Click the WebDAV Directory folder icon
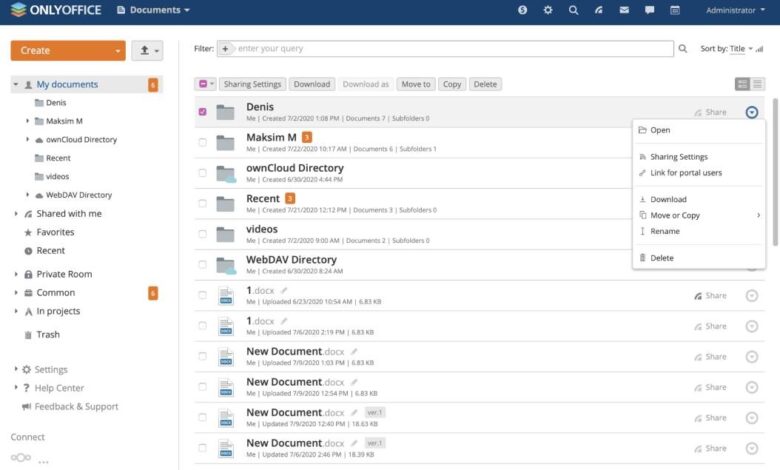 [x=226, y=265]
